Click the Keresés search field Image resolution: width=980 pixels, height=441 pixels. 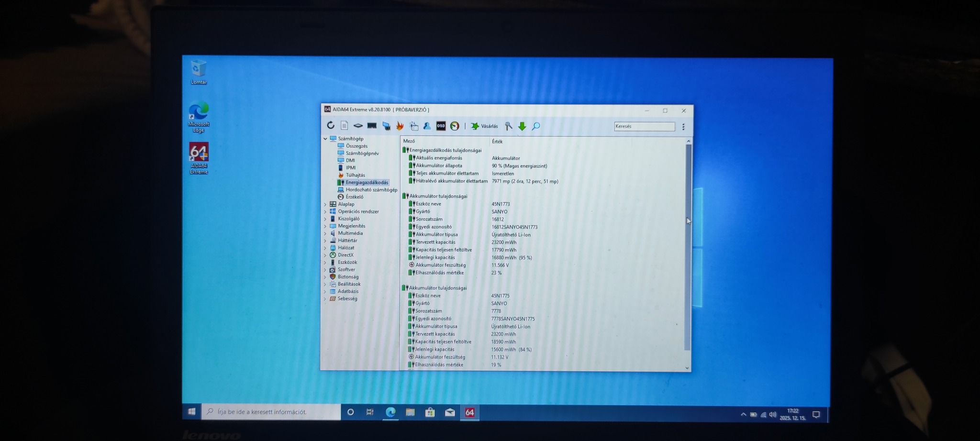644,126
